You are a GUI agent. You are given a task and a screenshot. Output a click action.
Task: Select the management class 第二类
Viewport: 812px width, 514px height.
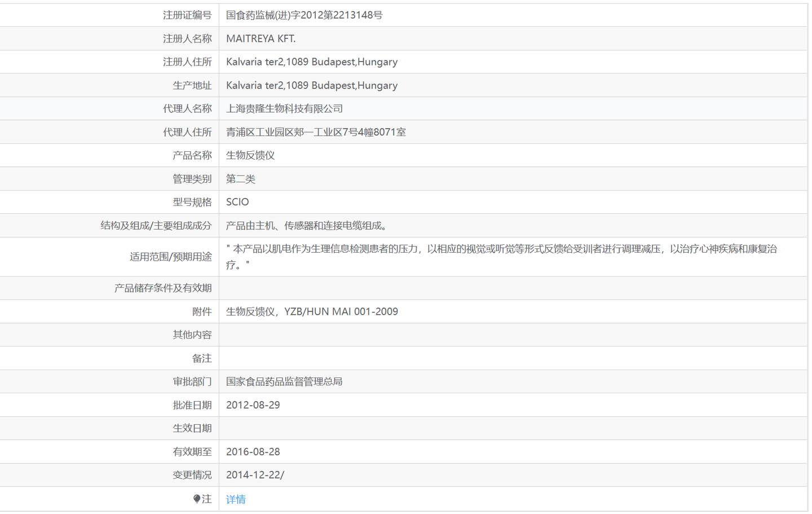point(241,179)
